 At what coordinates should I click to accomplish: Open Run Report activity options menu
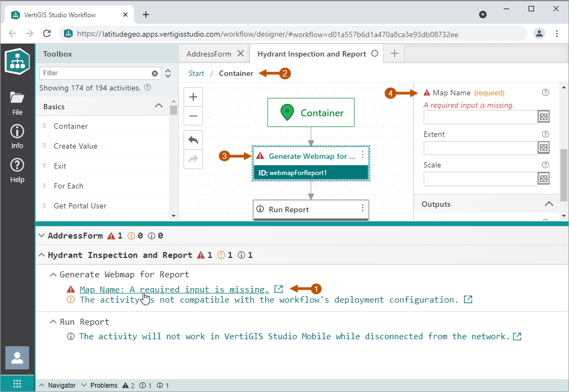(x=362, y=208)
